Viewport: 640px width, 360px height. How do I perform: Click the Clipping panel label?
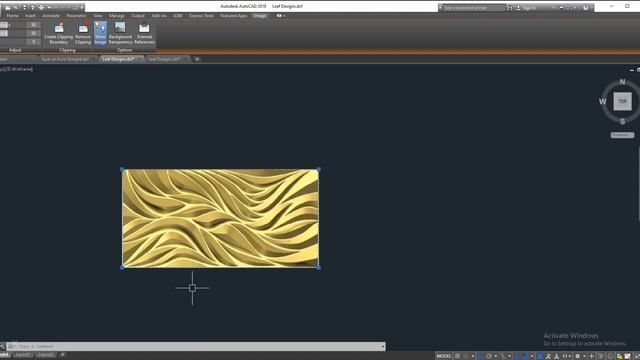tap(67, 50)
